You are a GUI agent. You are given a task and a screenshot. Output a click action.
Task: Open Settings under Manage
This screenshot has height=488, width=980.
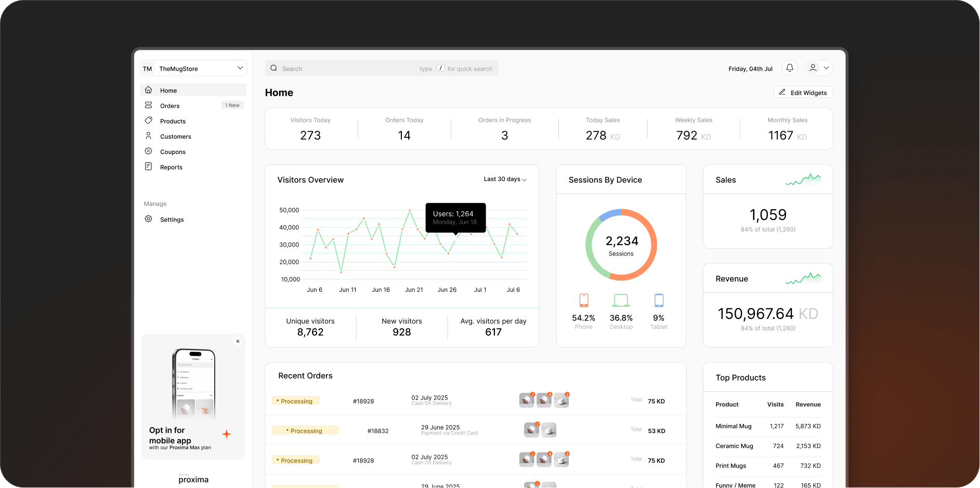coord(193,220)
